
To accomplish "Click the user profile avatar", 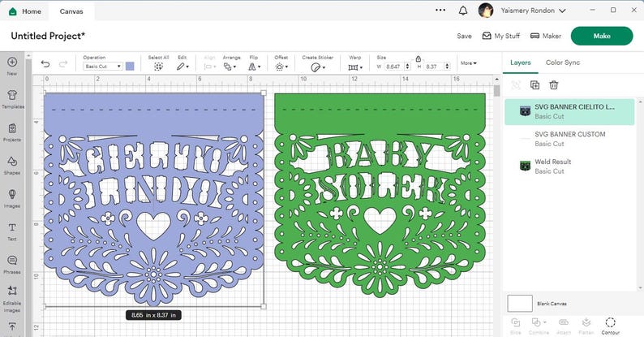I will pos(486,11).
